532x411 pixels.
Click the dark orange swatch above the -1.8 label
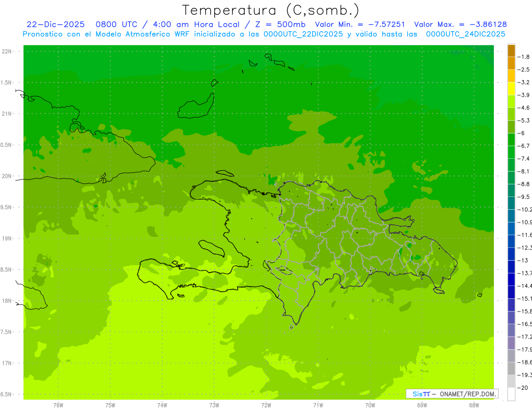coord(511,50)
